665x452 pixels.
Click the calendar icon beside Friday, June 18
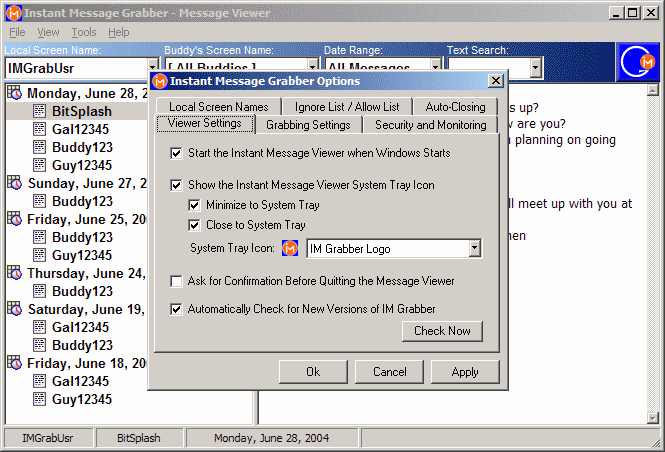14,363
